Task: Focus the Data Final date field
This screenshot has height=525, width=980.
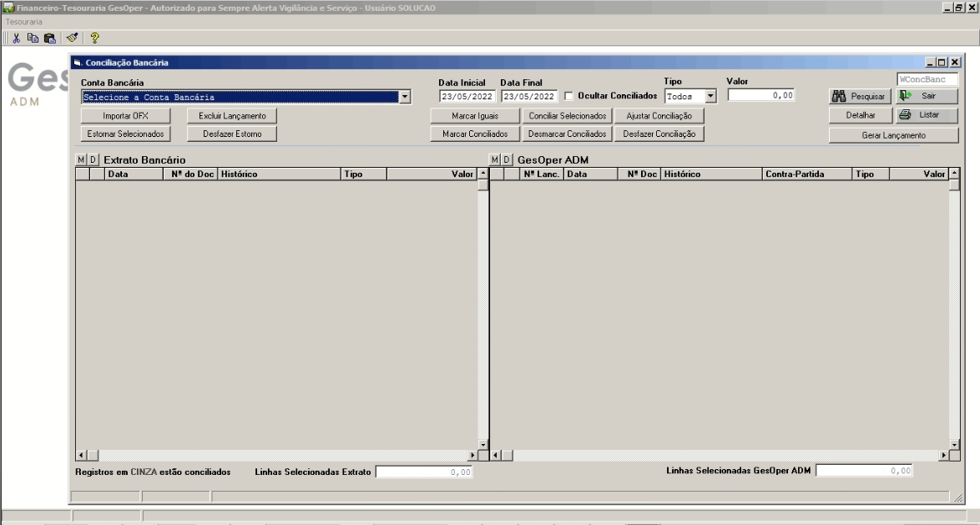Action: 529,96
